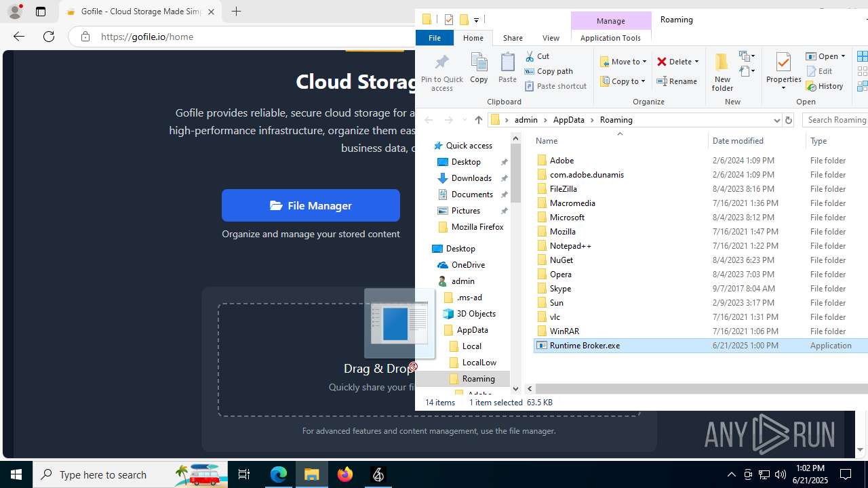Open the Move to dropdown
This screenshot has height=488, width=868.
pyautogui.click(x=623, y=62)
